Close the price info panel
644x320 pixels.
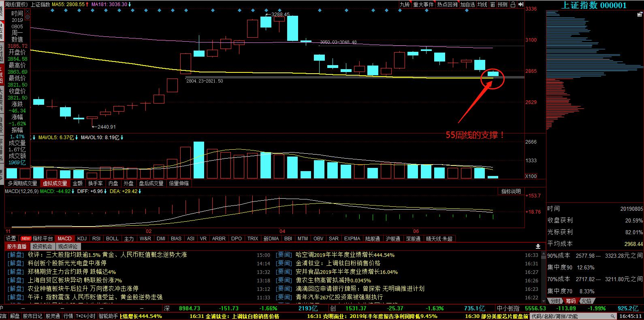tap(28, 12)
